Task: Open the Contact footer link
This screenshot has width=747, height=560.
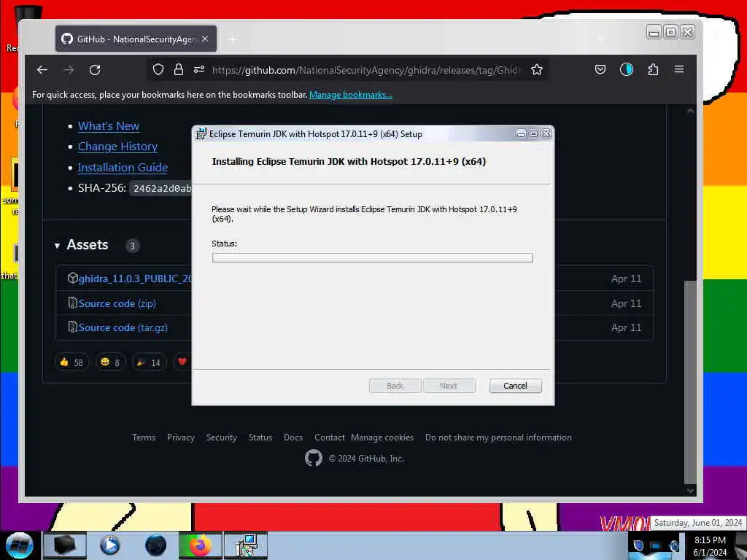Action: point(329,437)
